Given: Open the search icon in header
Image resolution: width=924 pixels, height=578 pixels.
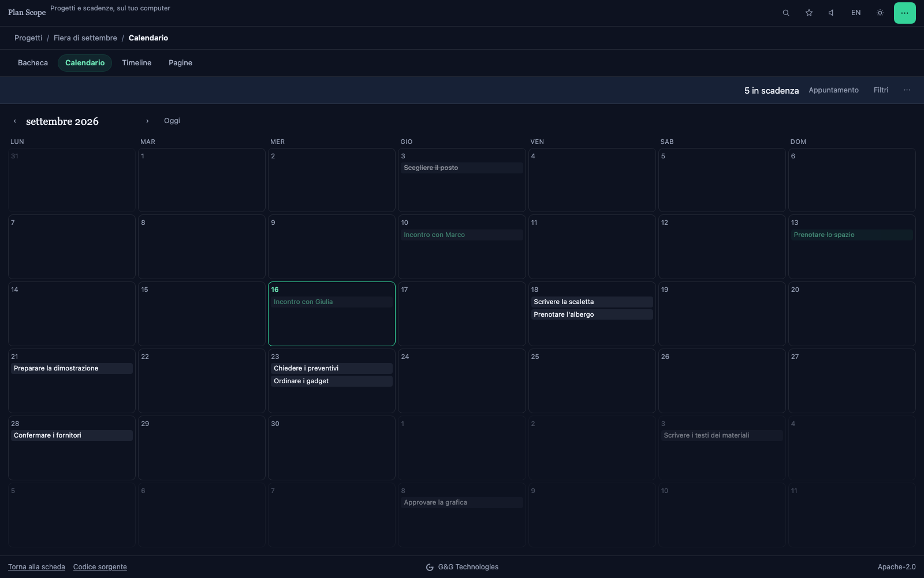Looking at the screenshot, I should pyautogui.click(x=786, y=13).
